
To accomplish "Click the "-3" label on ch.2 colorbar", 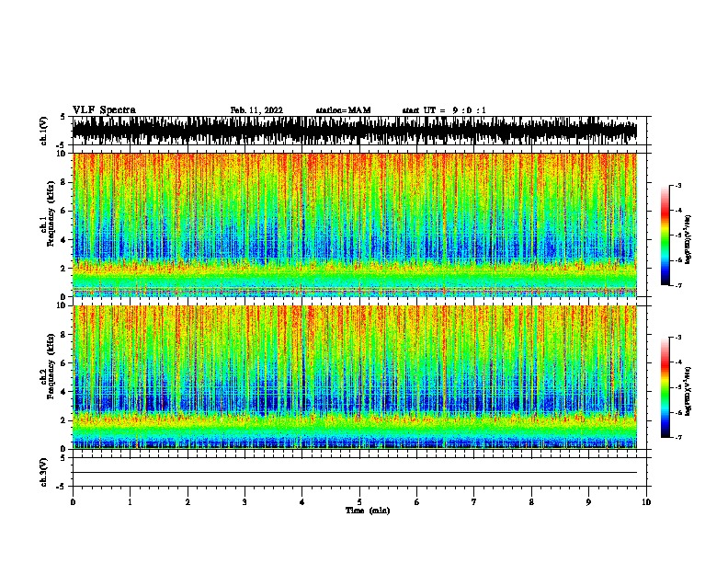I will pyautogui.click(x=678, y=338).
